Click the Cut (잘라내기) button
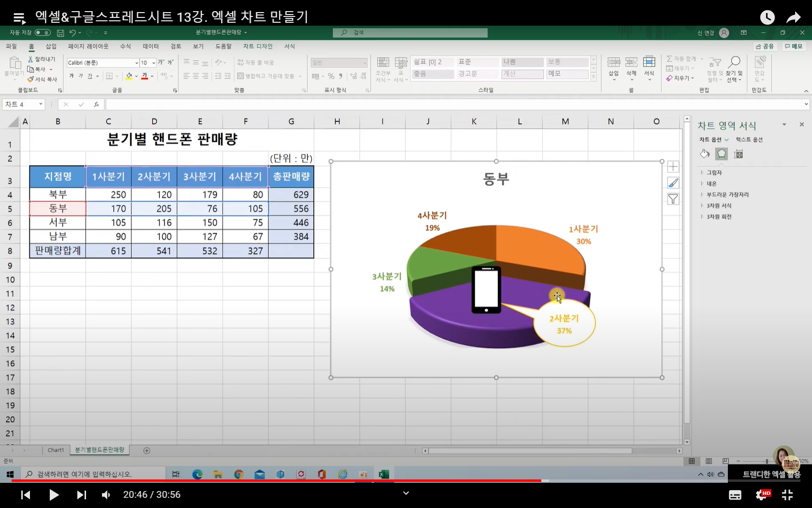The image size is (812, 508). pyautogui.click(x=42, y=59)
